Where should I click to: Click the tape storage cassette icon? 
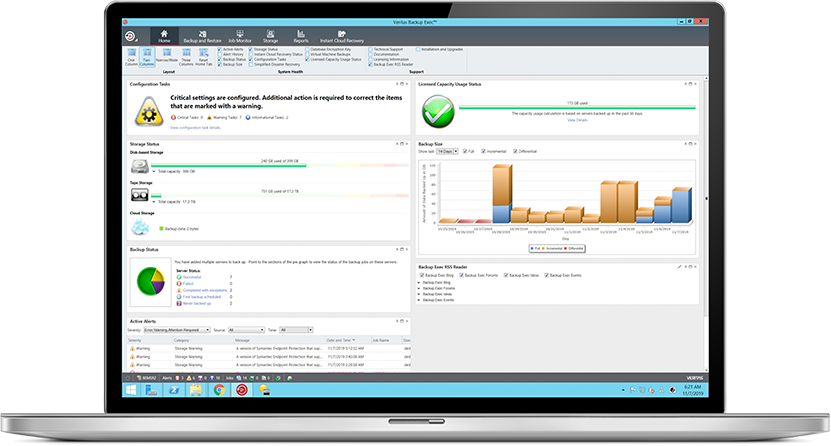click(140, 195)
